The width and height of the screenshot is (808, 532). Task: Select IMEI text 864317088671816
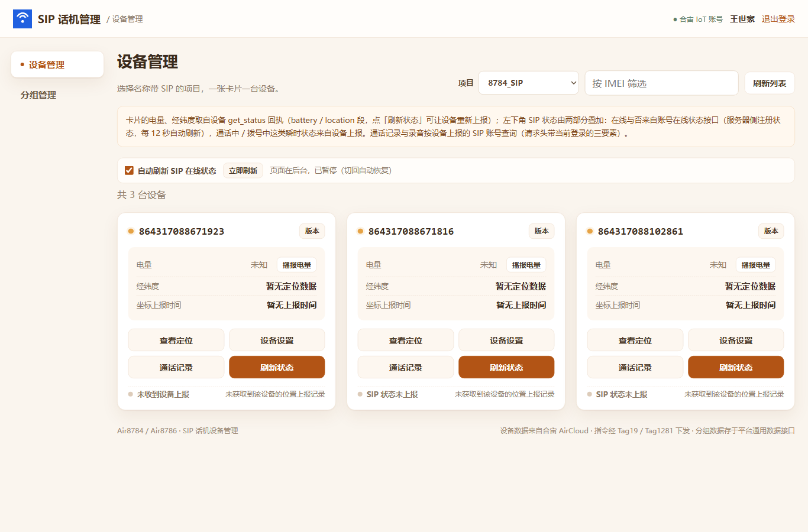pos(411,231)
